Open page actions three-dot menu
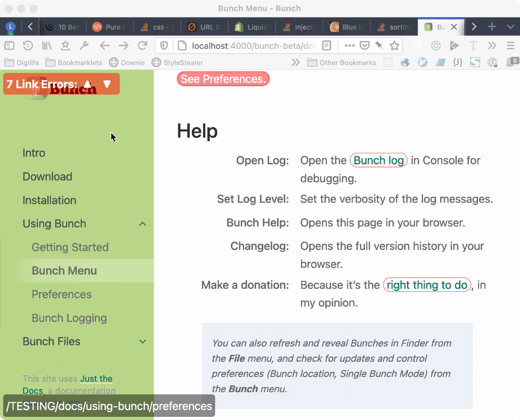Viewport: 520px width, 420px height. coord(349,46)
